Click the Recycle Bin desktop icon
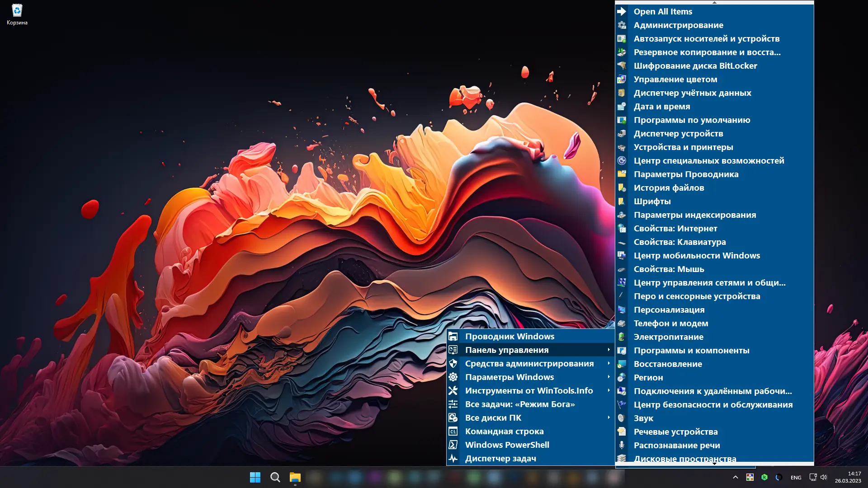Image resolution: width=868 pixels, height=488 pixels. point(17,14)
